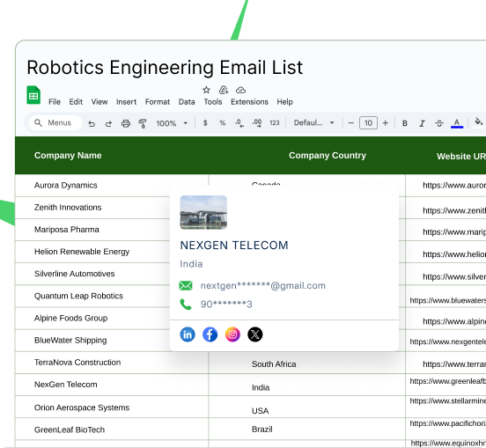The image size is (486, 448).
Task: Open the LinkedIn icon on the contact card
Action: coord(188,334)
